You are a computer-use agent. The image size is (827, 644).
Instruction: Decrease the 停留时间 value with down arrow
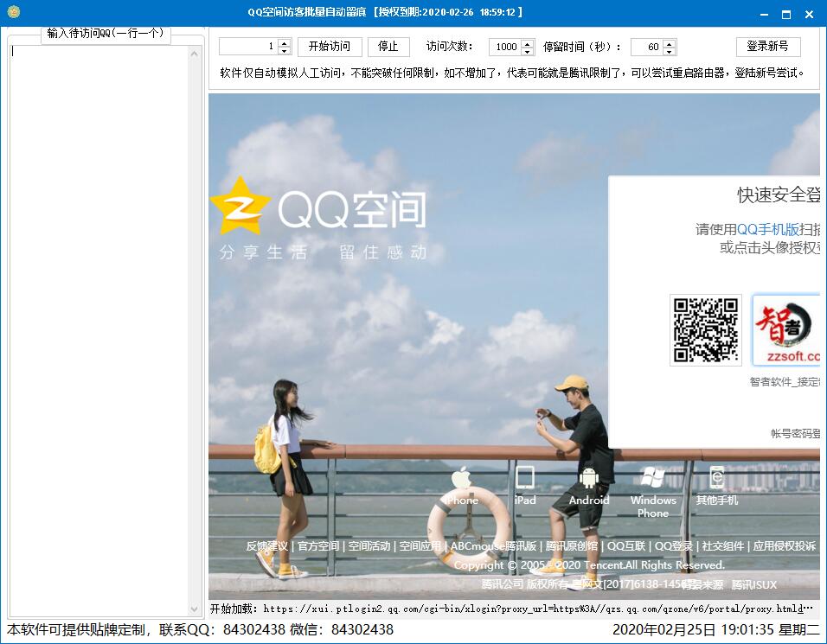click(670, 51)
